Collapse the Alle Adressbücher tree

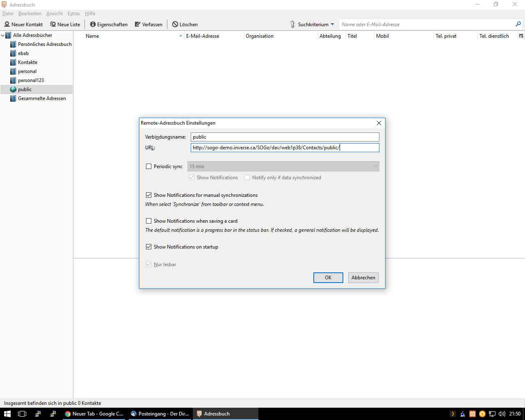tap(3, 35)
